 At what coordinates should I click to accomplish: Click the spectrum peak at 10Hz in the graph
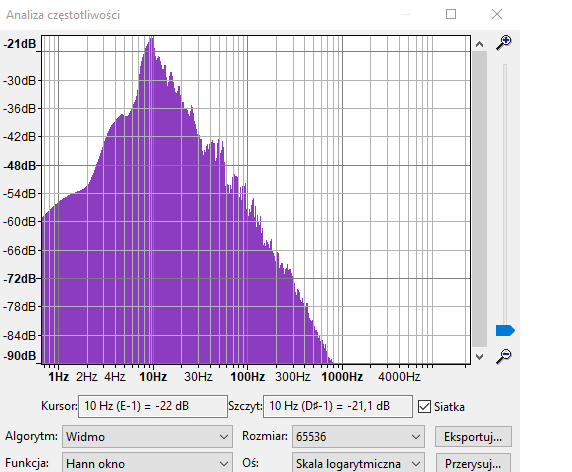point(151,39)
